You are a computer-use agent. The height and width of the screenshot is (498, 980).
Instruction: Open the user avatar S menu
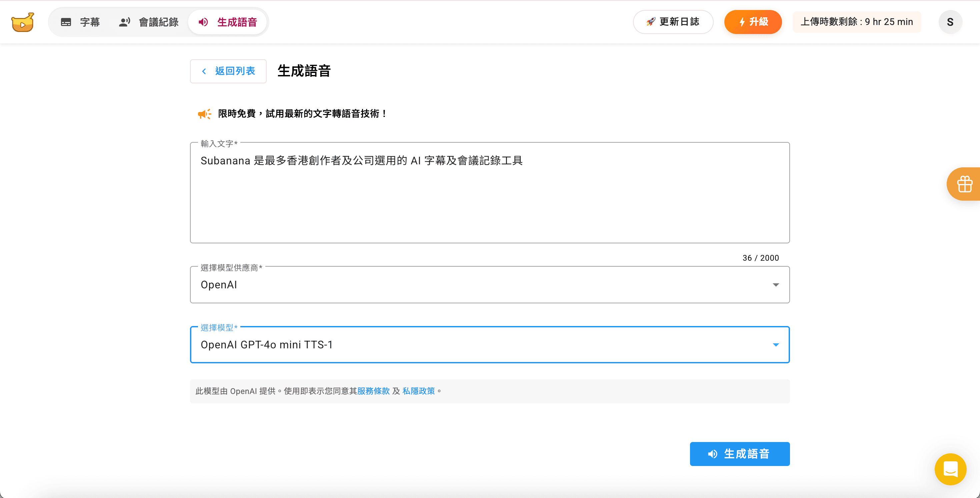click(950, 22)
